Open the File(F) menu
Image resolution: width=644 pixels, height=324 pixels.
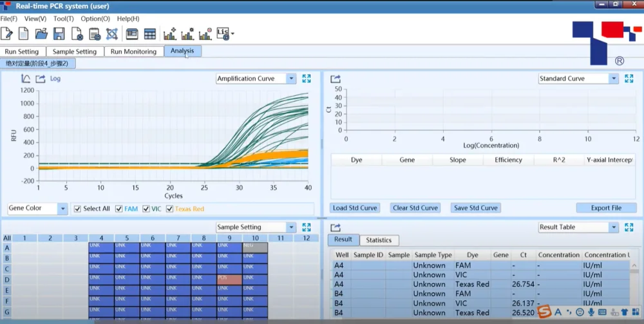(8, 19)
